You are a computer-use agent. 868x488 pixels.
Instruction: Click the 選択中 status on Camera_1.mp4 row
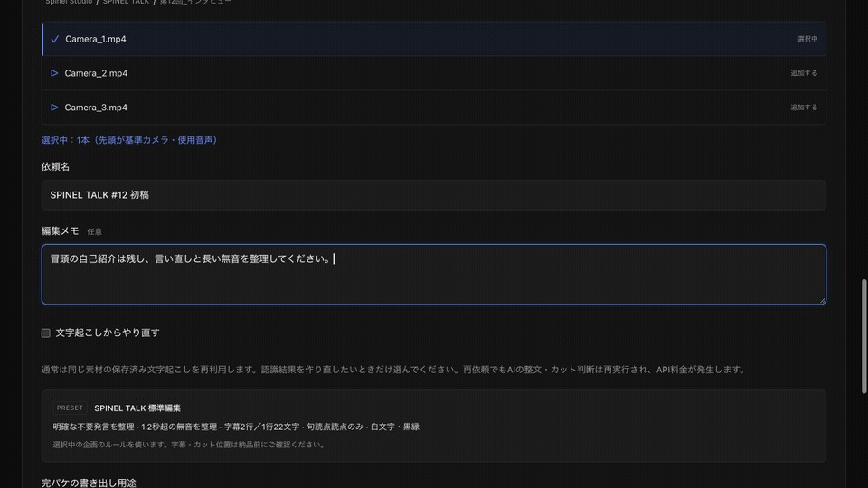click(807, 39)
